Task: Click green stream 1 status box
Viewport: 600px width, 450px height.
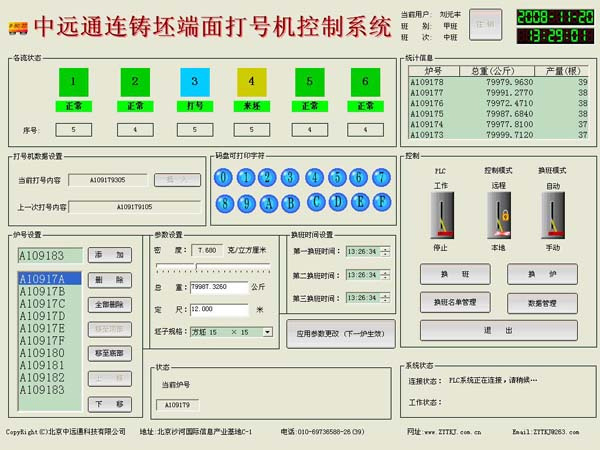Action: [74, 81]
